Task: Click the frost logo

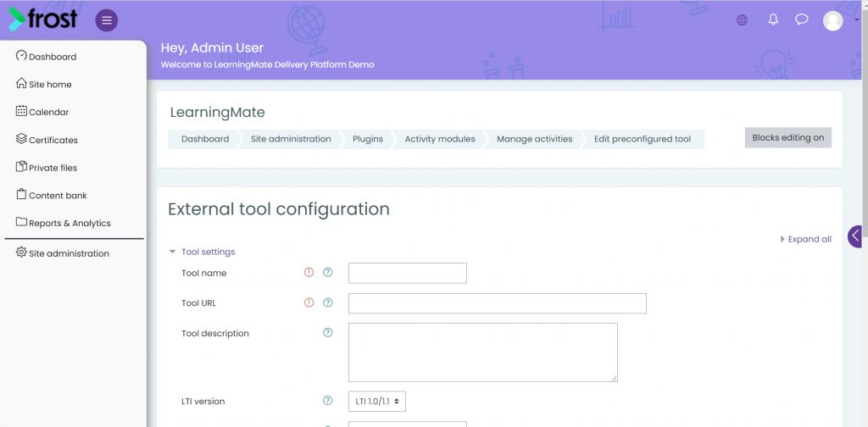Action: tap(43, 19)
